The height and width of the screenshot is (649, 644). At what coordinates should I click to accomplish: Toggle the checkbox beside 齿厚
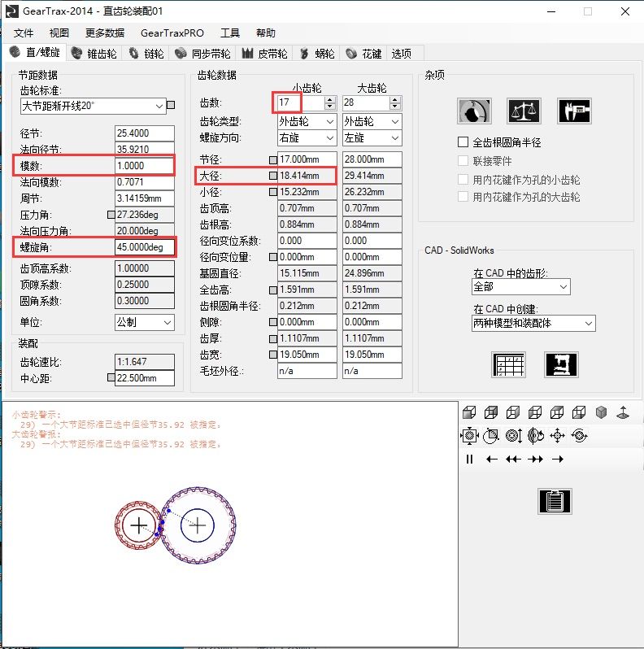coord(272,339)
